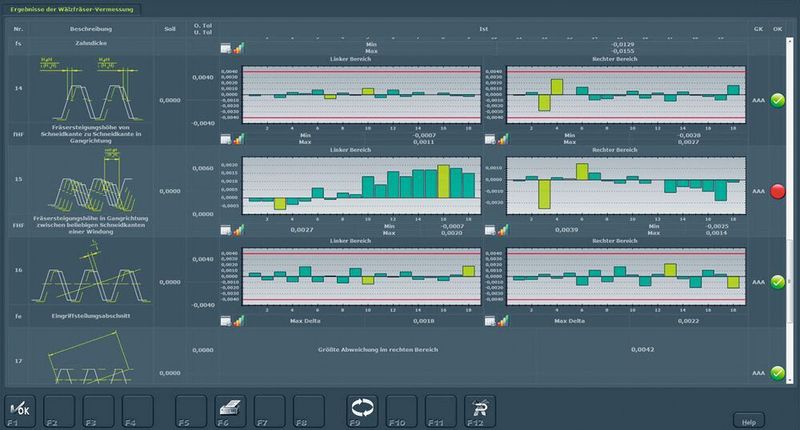Click the vertical scrollbar on the results list
The height and width of the screenshot is (430, 800).
pyautogui.click(x=790, y=210)
